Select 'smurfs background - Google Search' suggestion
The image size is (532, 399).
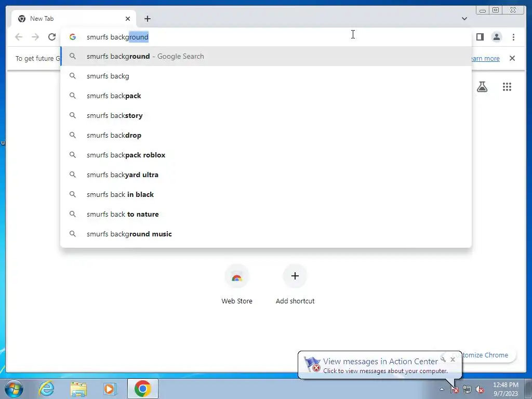(265, 56)
